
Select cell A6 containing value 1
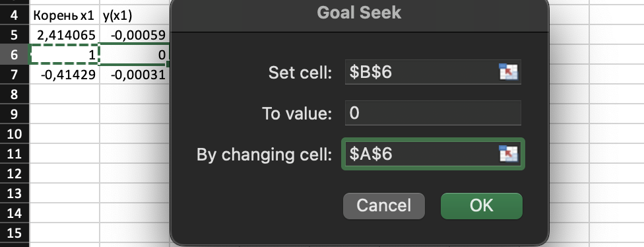(65, 54)
